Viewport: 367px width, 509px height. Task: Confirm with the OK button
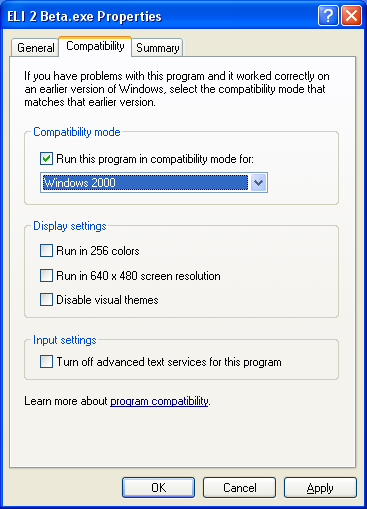click(x=158, y=488)
